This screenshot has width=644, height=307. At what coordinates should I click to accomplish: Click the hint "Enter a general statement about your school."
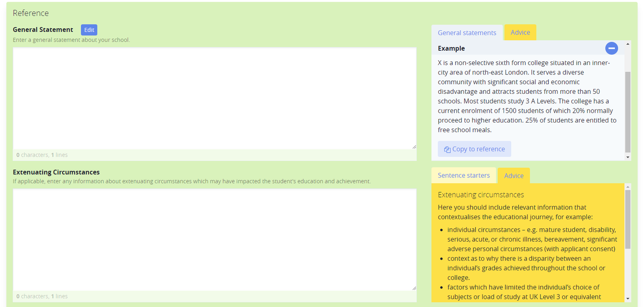(x=71, y=40)
